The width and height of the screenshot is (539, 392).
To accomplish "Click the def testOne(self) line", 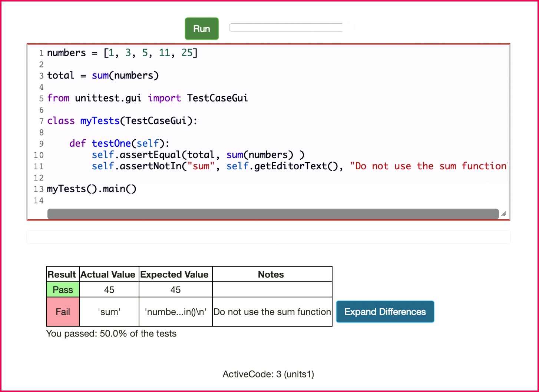I will pos(119,143).
